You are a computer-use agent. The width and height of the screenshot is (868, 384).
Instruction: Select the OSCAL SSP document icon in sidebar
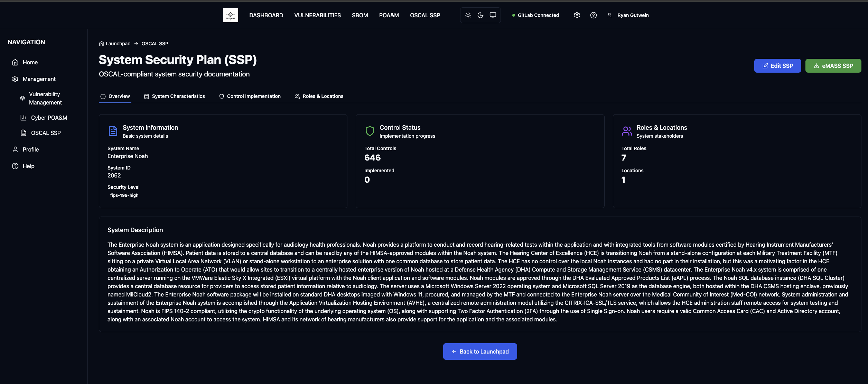coord(23,132)
